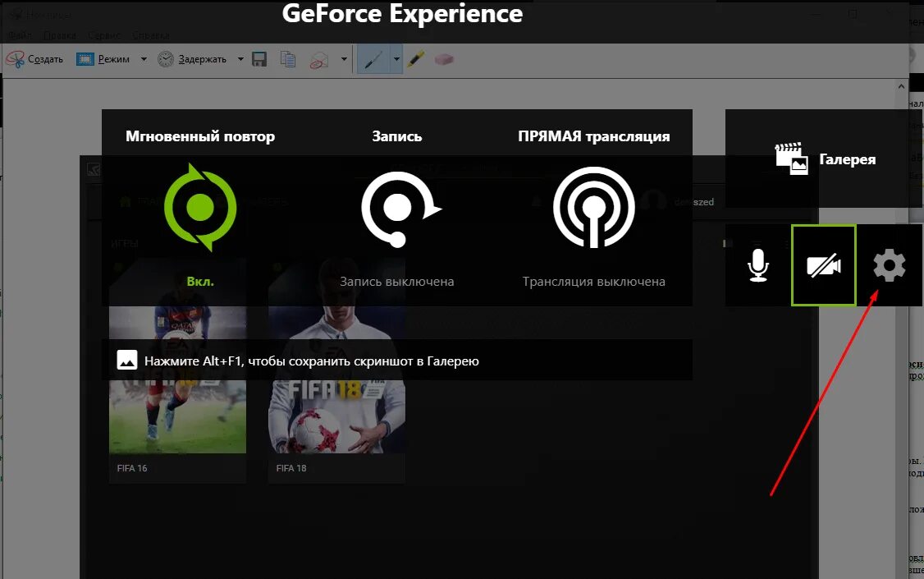
Task: Save the snip with floppy disk icon
Action: [x=259, y=59]
